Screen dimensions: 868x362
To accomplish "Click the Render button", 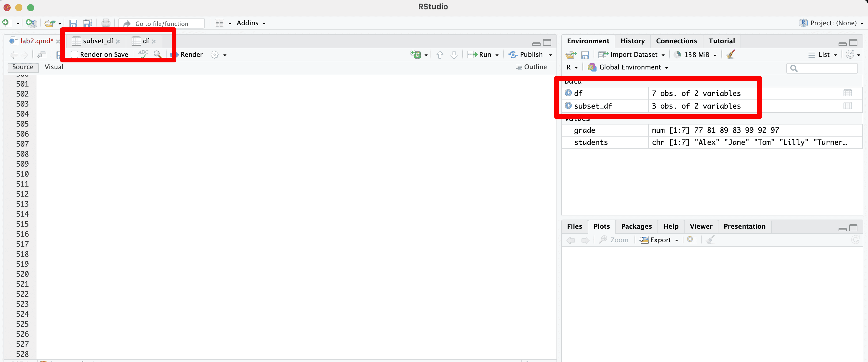I will [191, 54].
